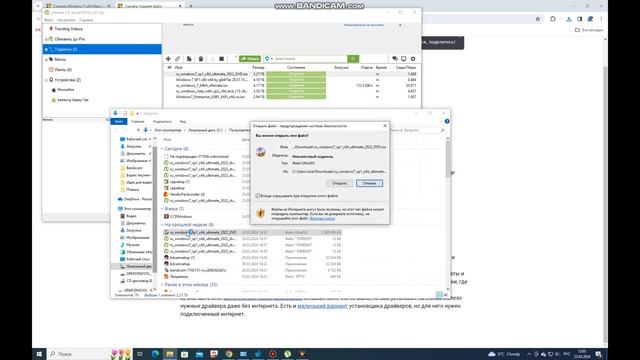Viewport: 640px width, 360px height.
Task: Show the 5°C Cloudy weather widget
Action: (504, 354)
